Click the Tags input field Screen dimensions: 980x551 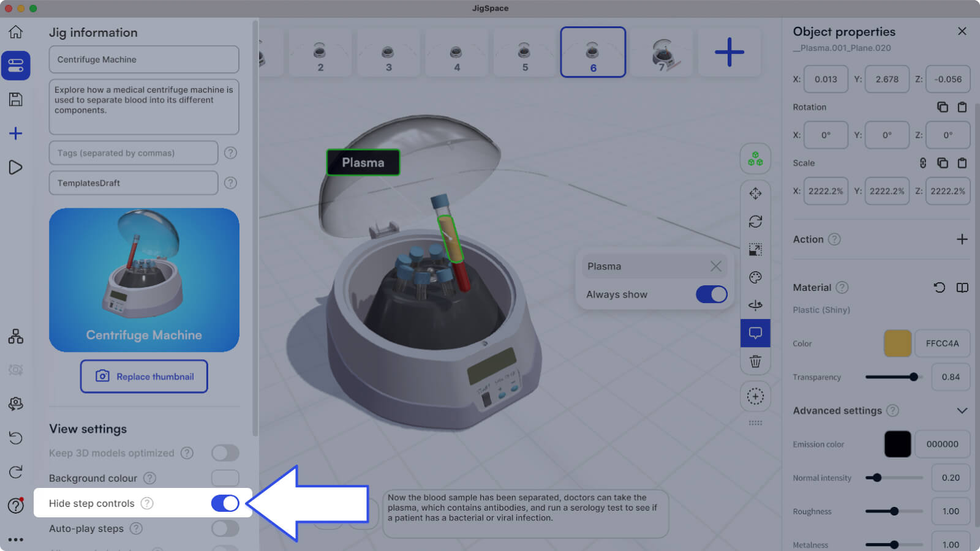(134, 153)
